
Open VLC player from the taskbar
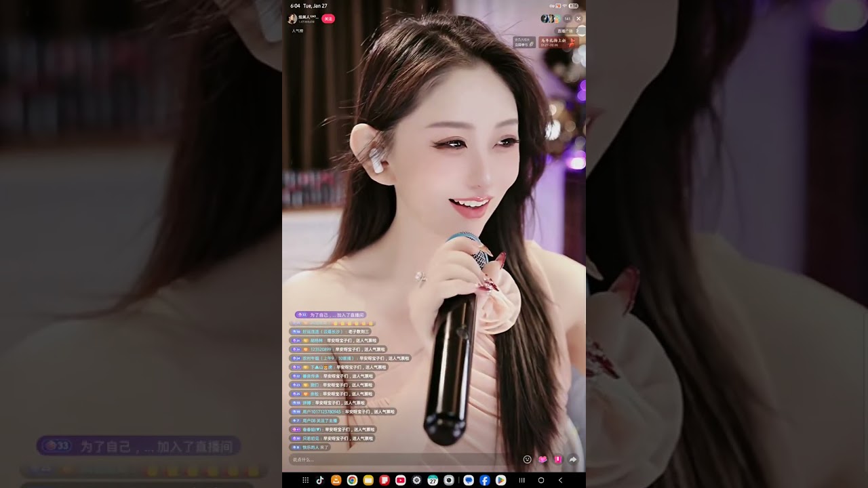[x=336, y=481]
